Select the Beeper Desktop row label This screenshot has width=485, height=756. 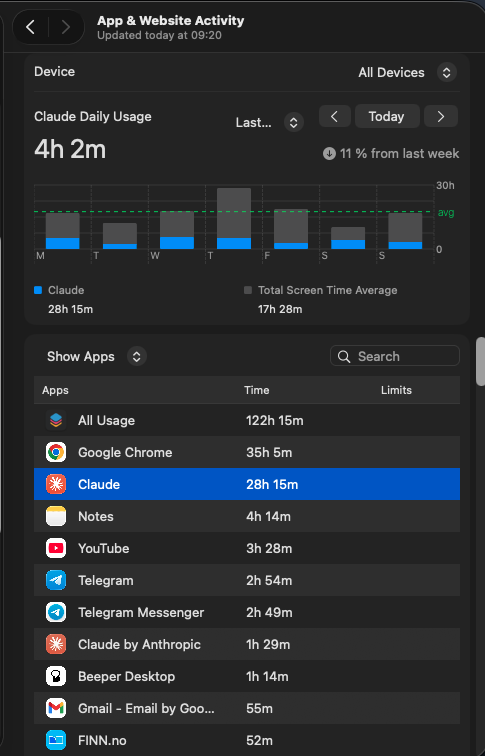pos(127,676)
